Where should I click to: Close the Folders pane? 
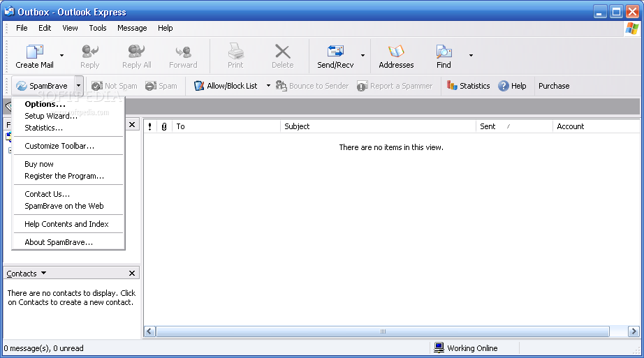[132, 124]
